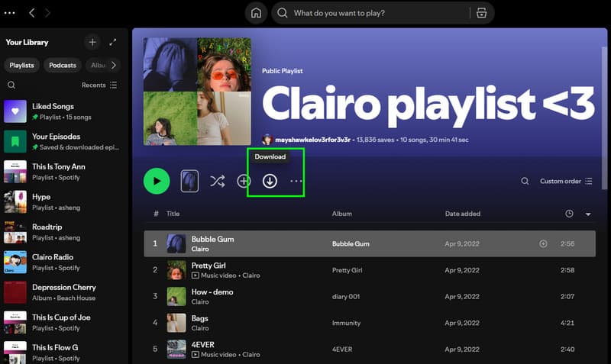Viewport: 611px width, 364px height.
Task: Play the playlist with the green button
Action: pos(157,181)
